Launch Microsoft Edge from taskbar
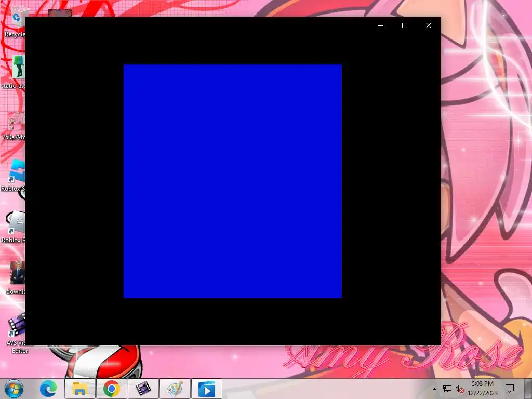532x399 pixels. coord(48,389)
